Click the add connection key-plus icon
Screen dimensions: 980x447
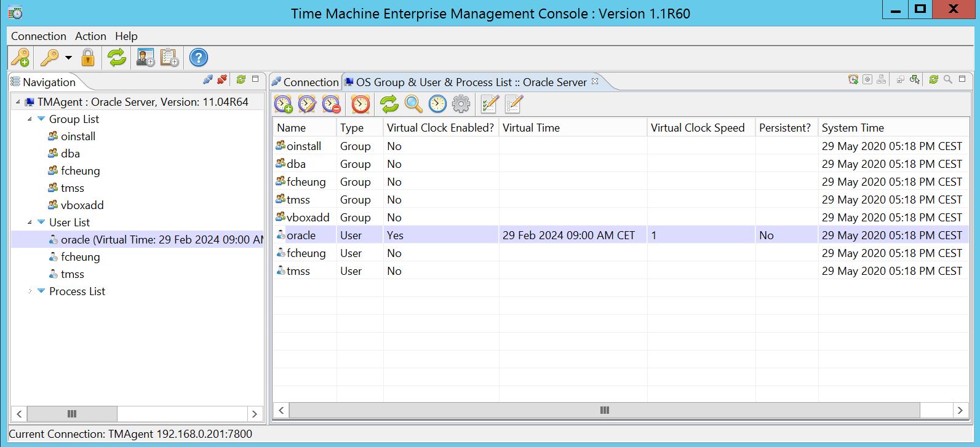pos(20,58)
